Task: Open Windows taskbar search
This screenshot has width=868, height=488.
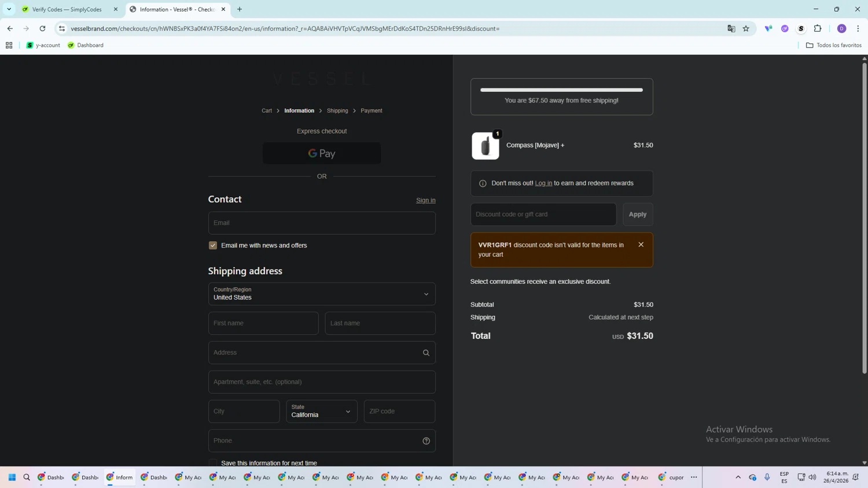Action: coord(27,478)
